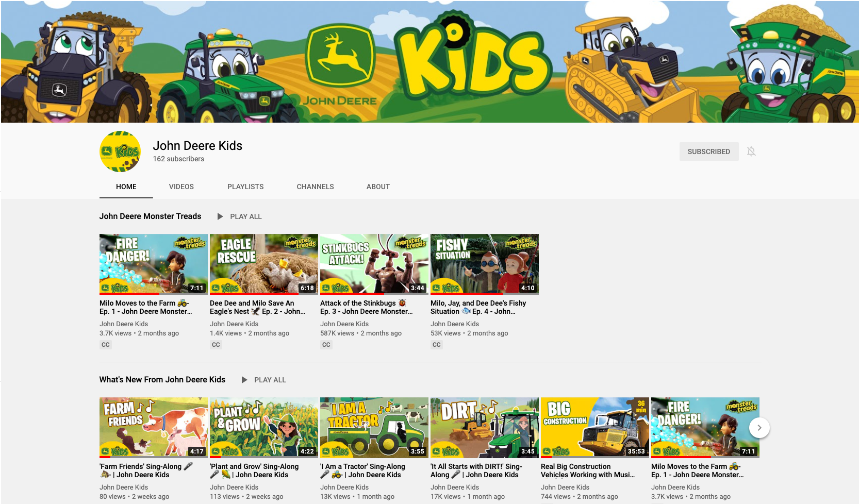Open Stinkbugs Attack video thumbnail
859x504 pixels.
(374, 264)
